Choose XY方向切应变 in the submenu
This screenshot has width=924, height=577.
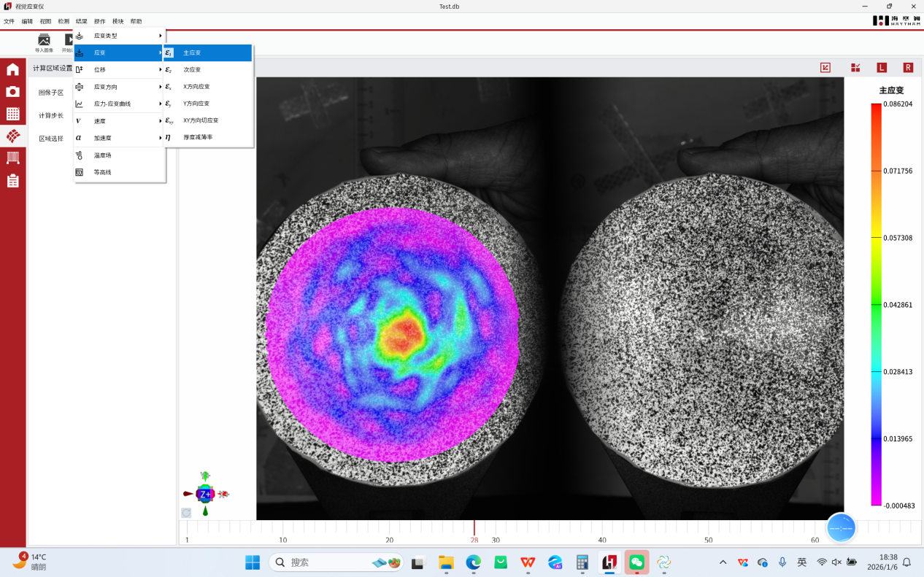(x=201, y=120)
